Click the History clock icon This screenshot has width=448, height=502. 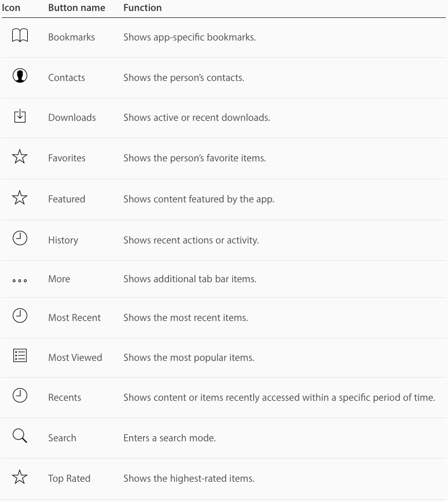pyautogui.click(x=20, y=238)
